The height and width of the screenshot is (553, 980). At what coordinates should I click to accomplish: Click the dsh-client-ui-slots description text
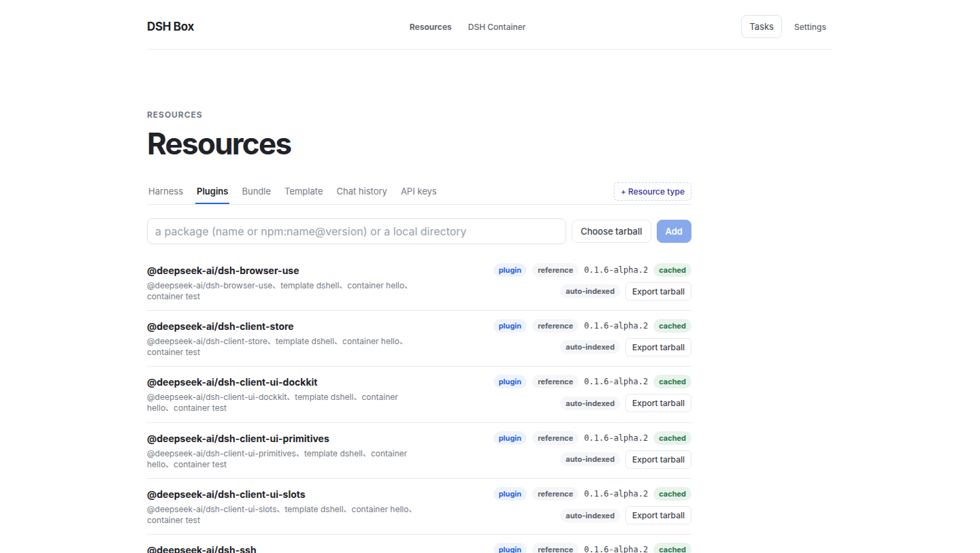[282, 515]
